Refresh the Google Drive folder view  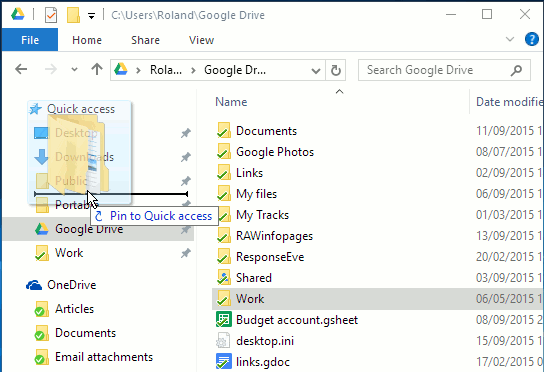click(x=335, y=70)
